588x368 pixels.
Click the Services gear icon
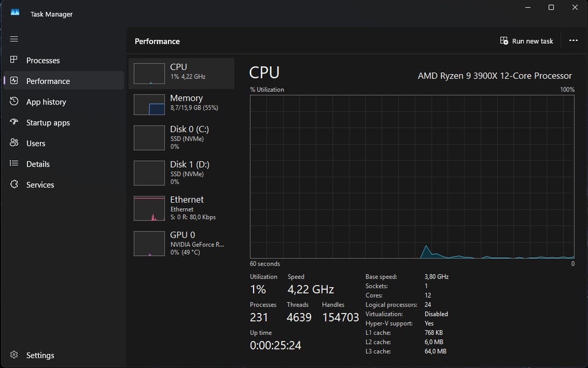(14, 185)
